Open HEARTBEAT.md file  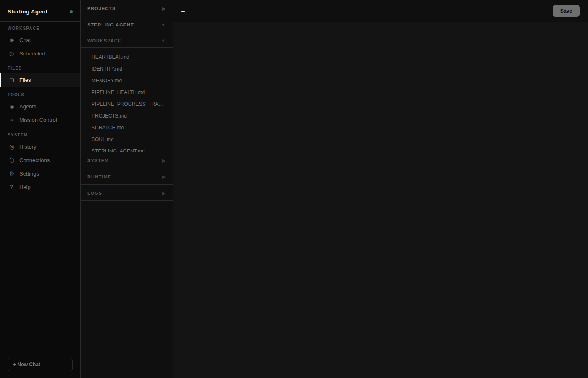click(126, 57)
